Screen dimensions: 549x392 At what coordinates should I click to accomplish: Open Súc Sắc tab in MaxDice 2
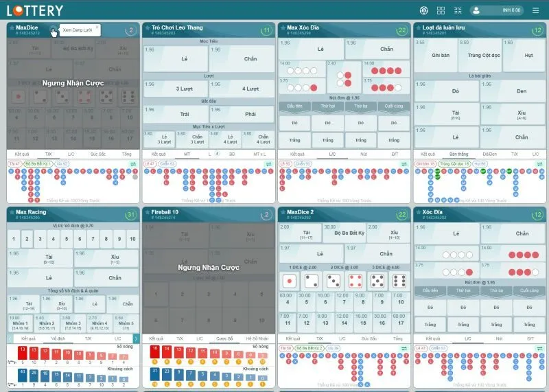(369, 338)
